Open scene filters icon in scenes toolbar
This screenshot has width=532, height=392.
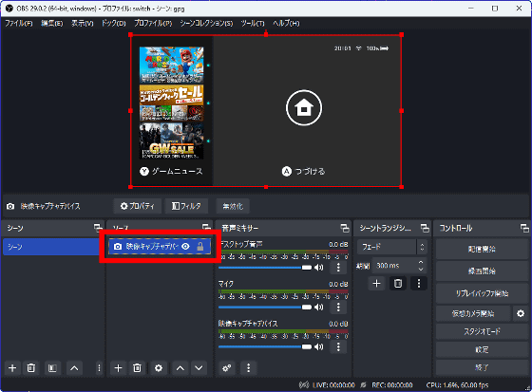(x=52, y=368)
